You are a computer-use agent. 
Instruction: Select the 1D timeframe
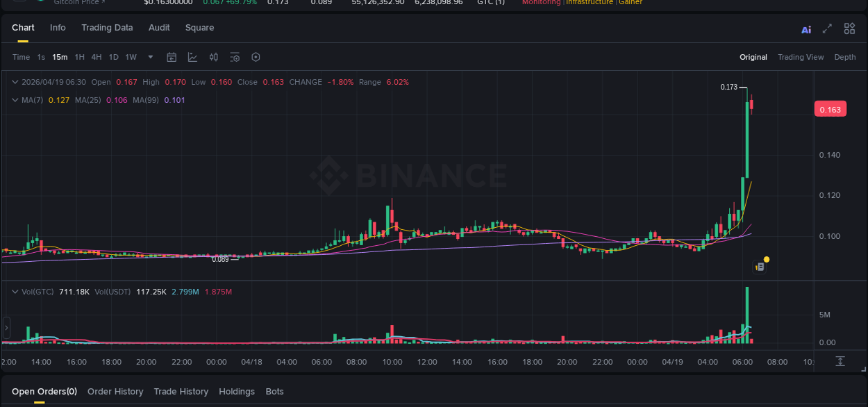coord(113,57)
